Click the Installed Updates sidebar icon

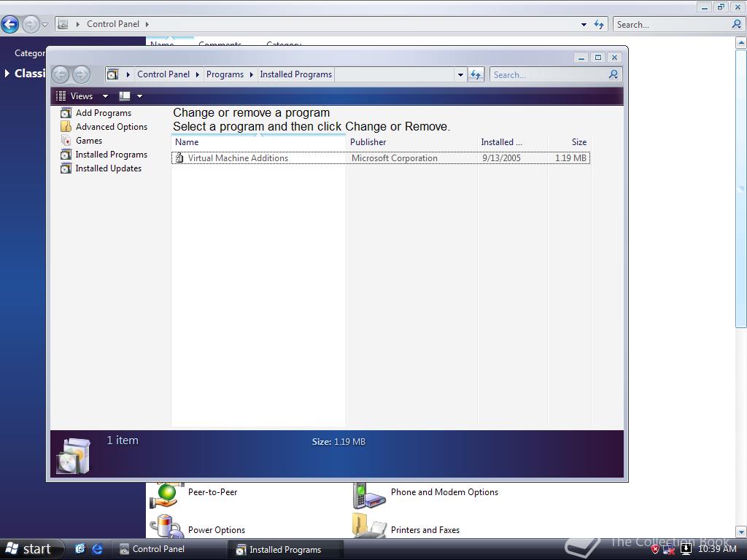coord(66,168)
